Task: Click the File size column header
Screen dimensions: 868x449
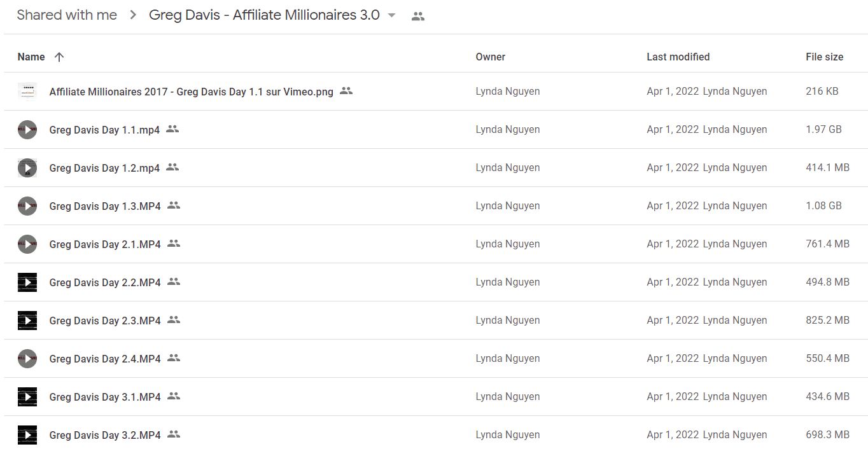Action: (824, 57)
